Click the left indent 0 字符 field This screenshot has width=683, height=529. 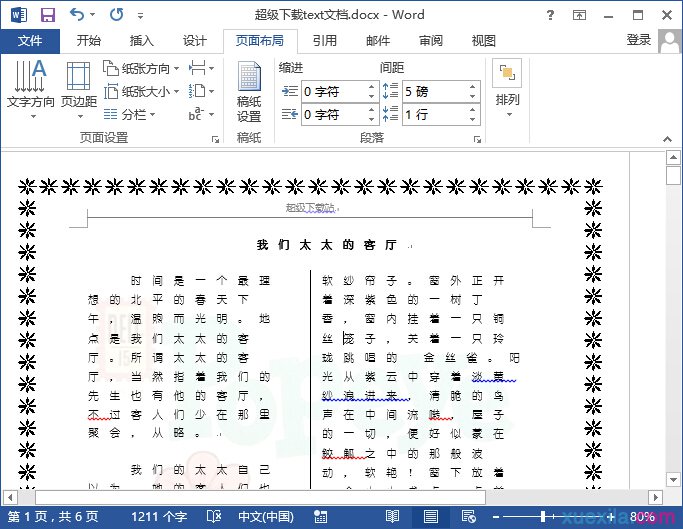coord(334,92)
